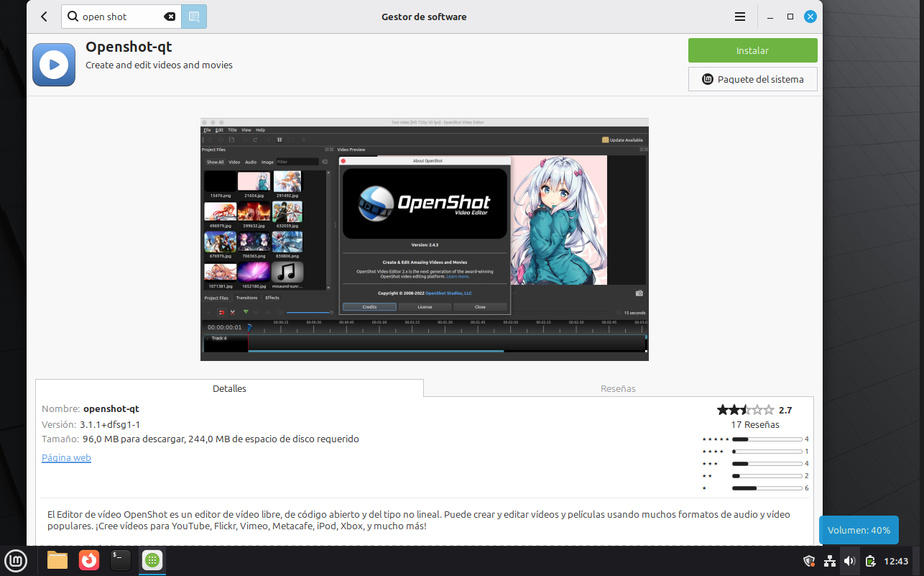Viewport: 924px width, 576px height.
Task: Launch Firefox from the taskbar
Action: point(89,560)
